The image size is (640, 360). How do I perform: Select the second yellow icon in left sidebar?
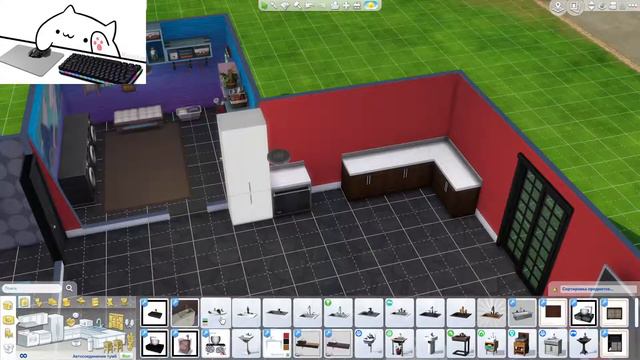click(8, 319)
